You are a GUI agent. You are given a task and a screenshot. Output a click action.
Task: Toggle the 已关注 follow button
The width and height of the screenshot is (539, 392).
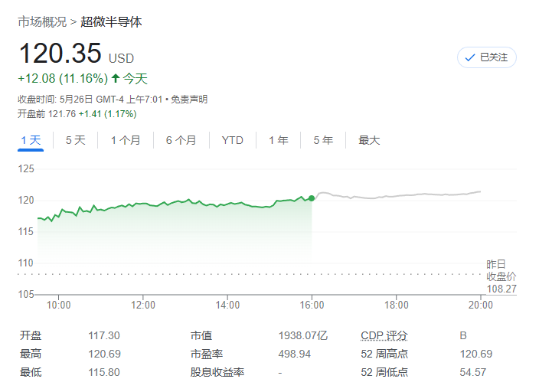pos(487,57)
